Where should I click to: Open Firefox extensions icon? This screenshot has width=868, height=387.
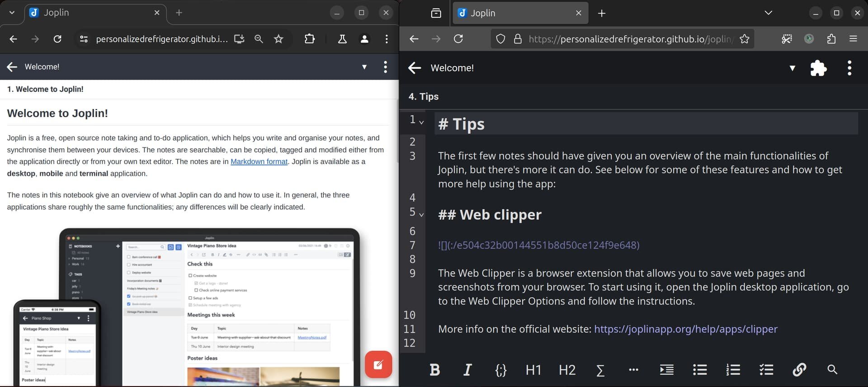[831, 39]
